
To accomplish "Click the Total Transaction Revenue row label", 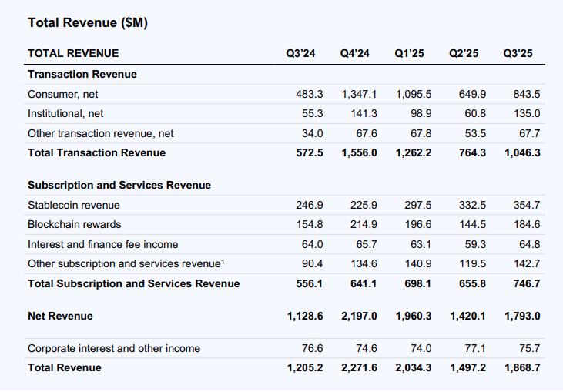I will pyautogui.click(x=96, y=152).
